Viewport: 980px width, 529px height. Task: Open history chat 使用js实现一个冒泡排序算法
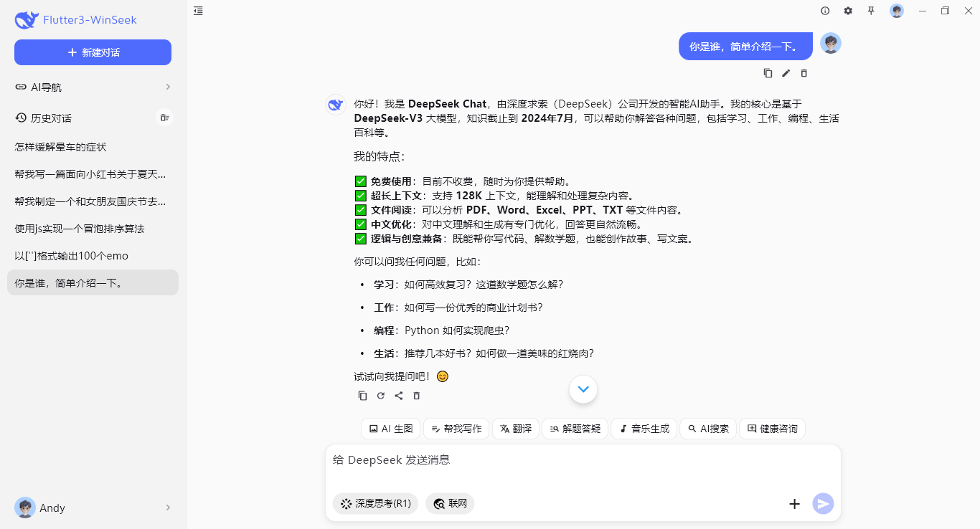coord(93,229)
